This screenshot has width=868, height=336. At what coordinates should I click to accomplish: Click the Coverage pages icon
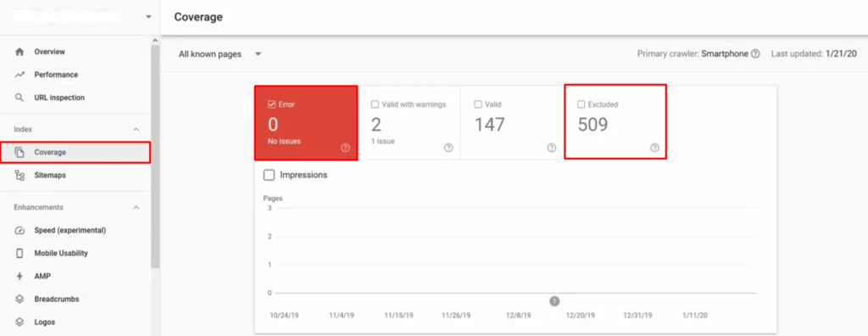pos(19,152)
